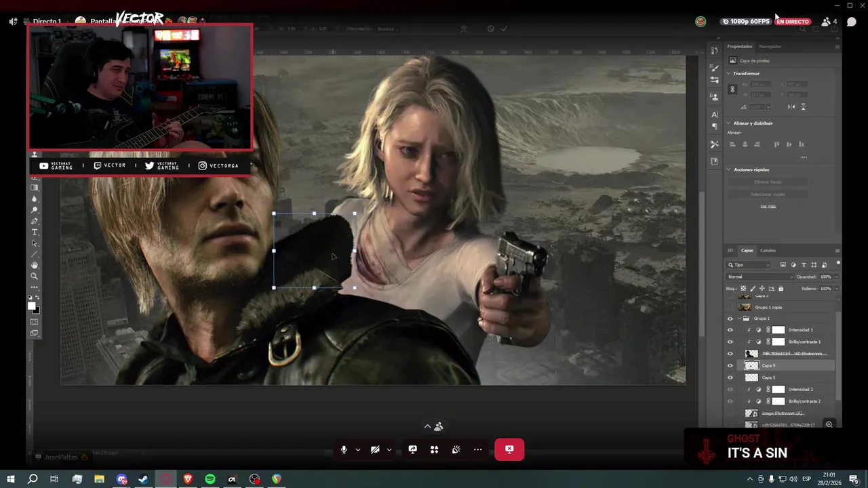Screen dimensions: 868x488
Task: Select the Dodge tool
Action: (35, 210)
